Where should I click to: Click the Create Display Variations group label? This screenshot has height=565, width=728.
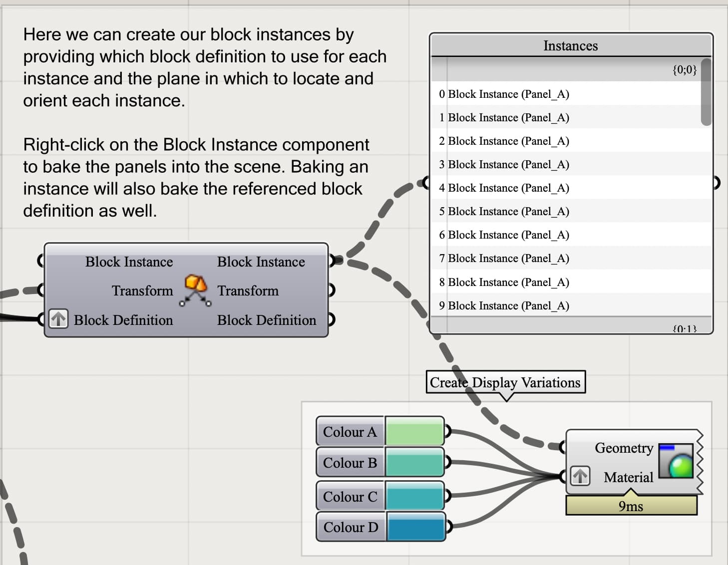click(x=506, y=382)
